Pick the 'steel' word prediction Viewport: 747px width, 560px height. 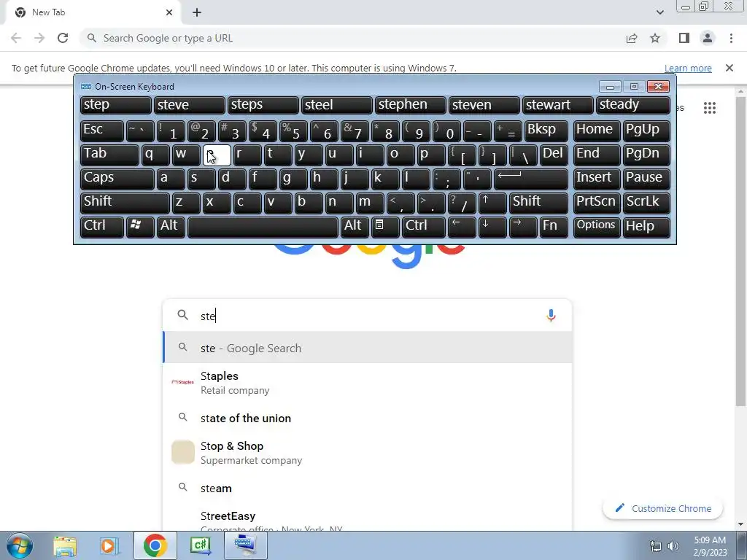[x=337, y=105]
